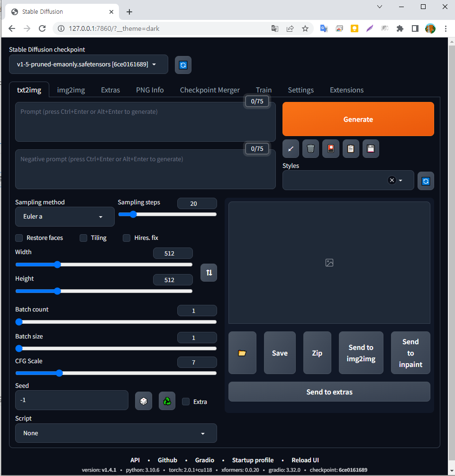
Task: Open the Script dropdown
Action: 116,433
